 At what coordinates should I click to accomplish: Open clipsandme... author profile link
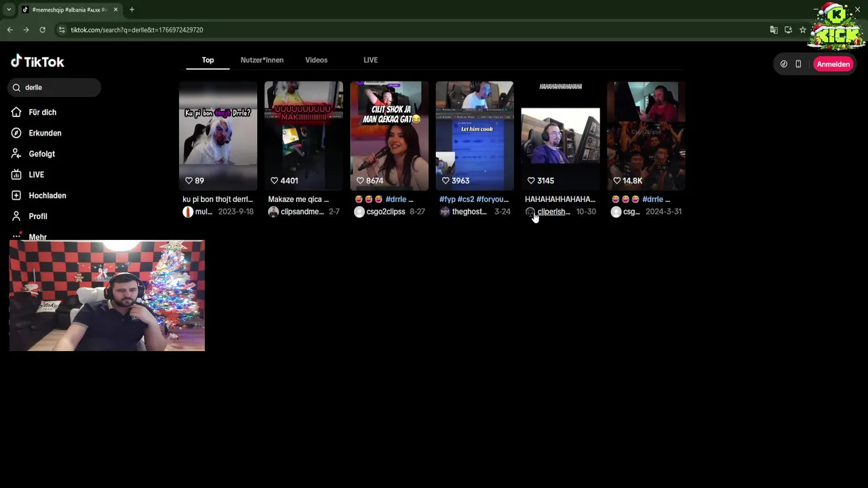pos(302,212)
